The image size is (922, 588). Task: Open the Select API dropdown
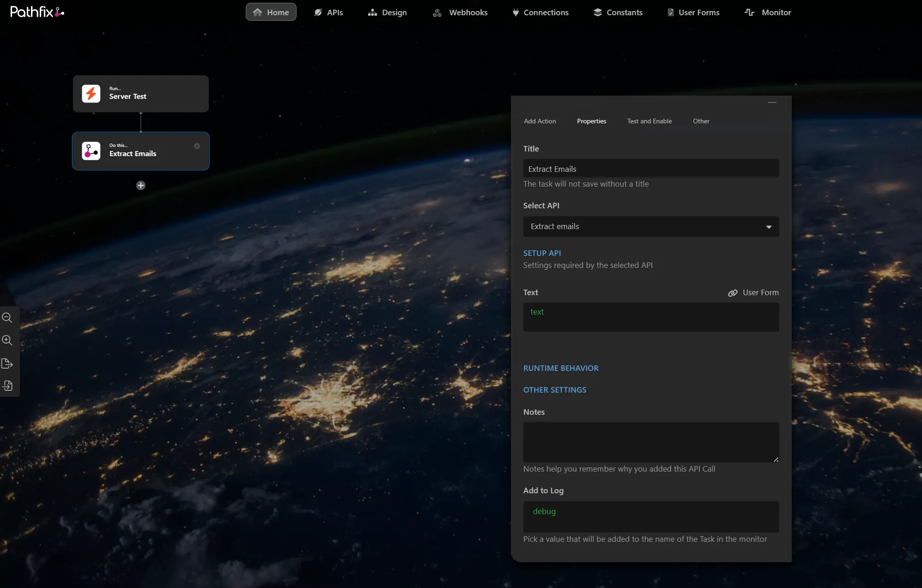[651, 226]
